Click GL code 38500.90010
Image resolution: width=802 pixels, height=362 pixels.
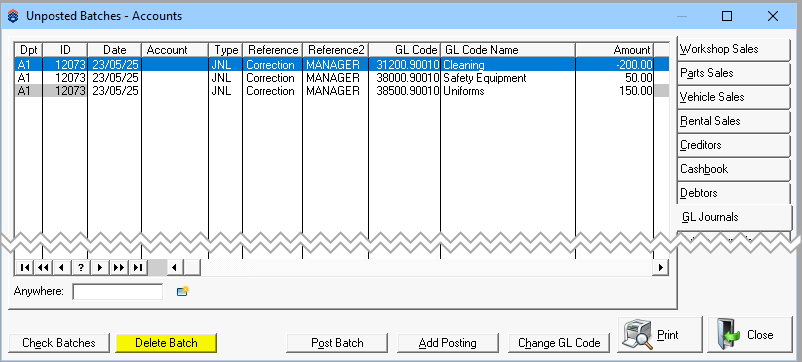(405, 91)
